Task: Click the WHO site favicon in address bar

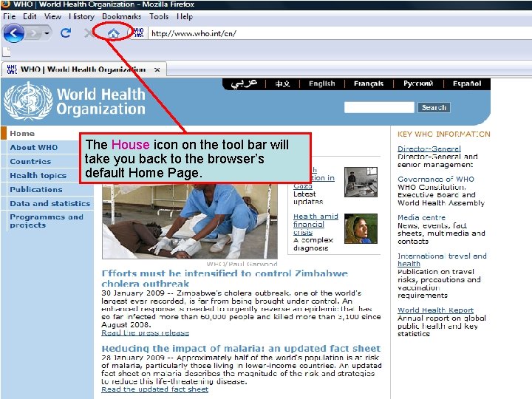Action: click(x=139, y=33)
